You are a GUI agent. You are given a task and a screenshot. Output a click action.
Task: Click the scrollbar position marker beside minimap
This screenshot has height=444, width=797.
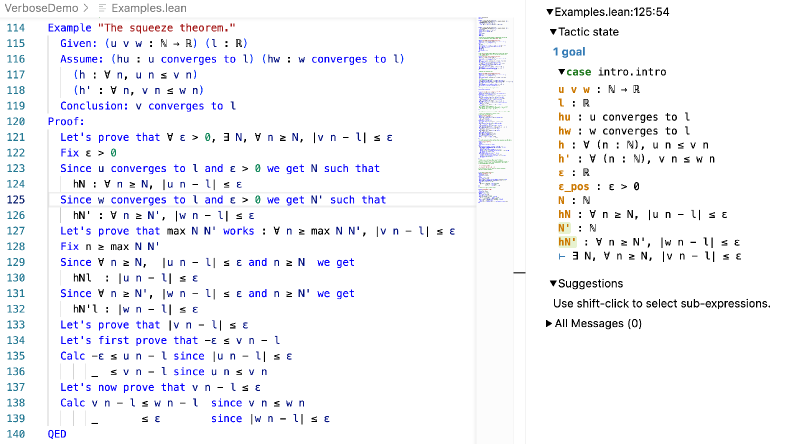519,273
